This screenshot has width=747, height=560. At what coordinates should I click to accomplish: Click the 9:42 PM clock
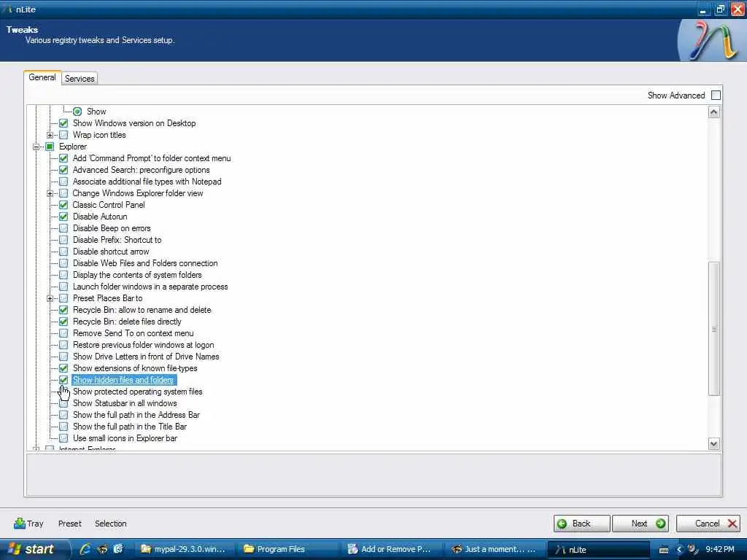click(719, 549)
